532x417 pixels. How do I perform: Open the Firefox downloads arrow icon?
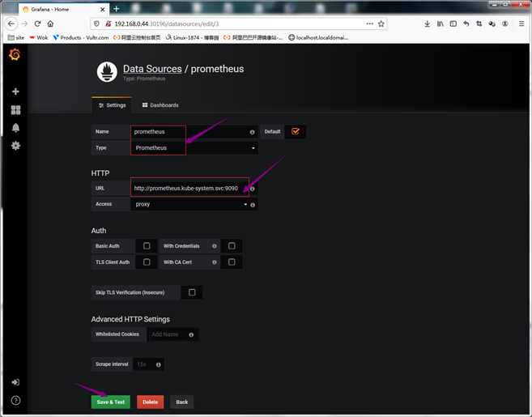428,23
